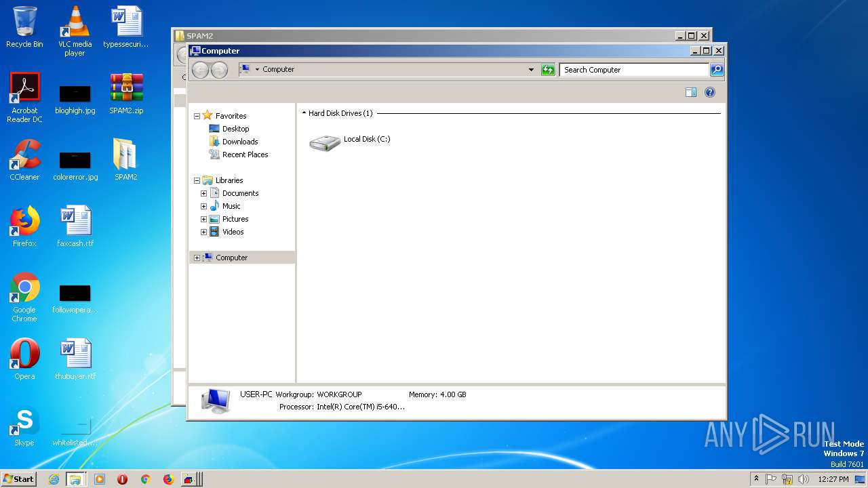
Task: Open Windows Media Player from taskbar
Action: (99, 479)
